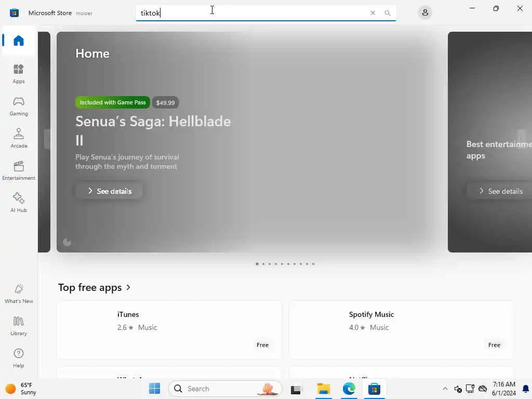Open the iTunes app card
The width and height of the screenshot is (532, 399).
pyautogui.click(x=169, y=329)
